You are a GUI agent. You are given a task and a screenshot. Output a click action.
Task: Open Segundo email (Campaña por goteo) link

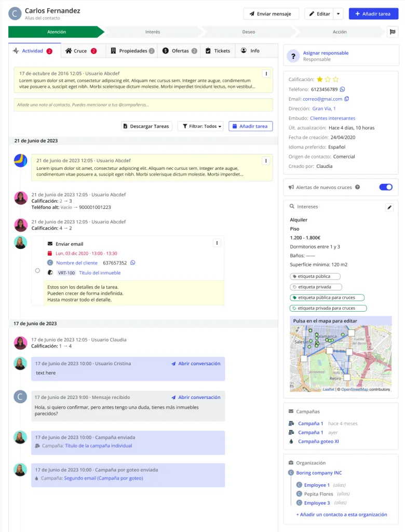103,478
